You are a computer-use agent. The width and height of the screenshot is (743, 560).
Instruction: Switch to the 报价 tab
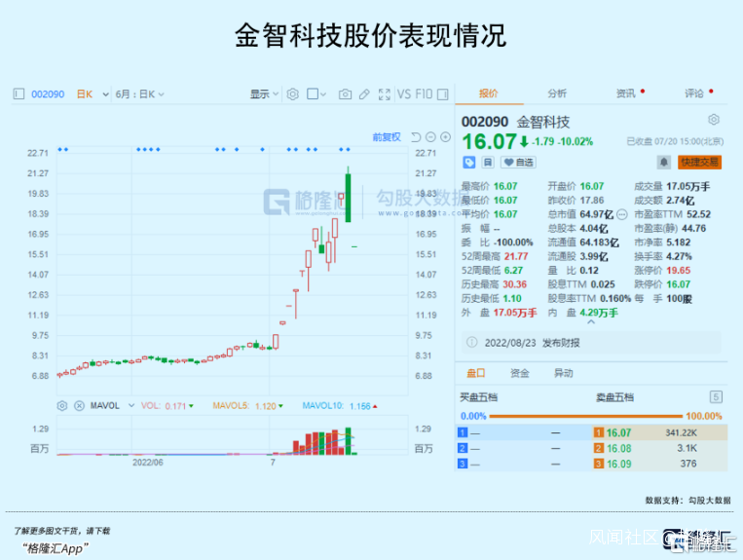[x=488, y=93]
